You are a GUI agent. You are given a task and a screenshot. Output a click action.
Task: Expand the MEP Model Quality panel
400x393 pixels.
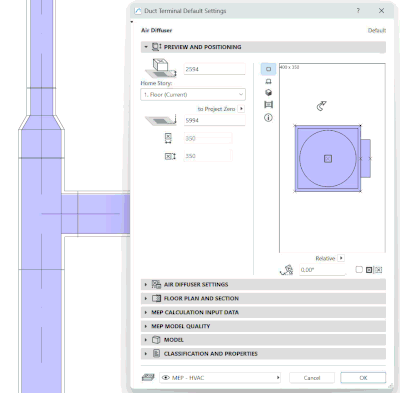146,326
